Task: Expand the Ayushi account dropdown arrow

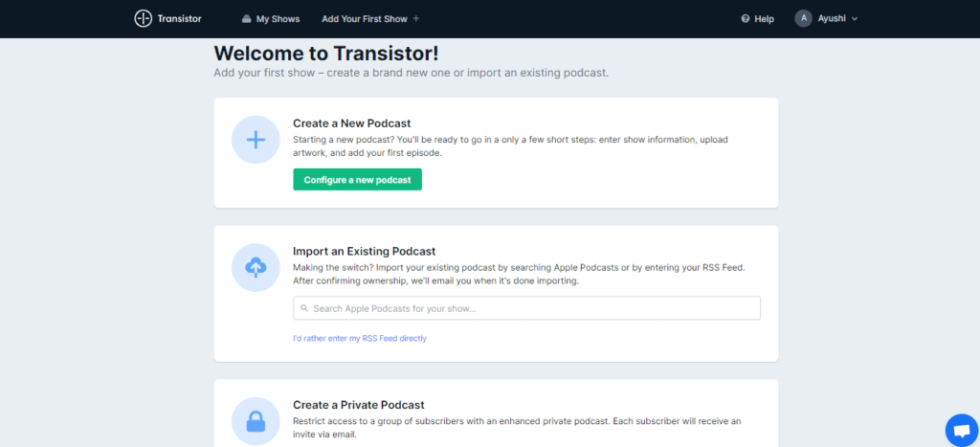Action: [x=855, y=19]
